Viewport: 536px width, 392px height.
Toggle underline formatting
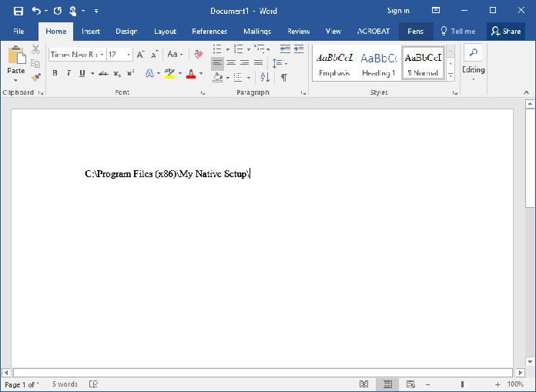click(x=82, y=73)
